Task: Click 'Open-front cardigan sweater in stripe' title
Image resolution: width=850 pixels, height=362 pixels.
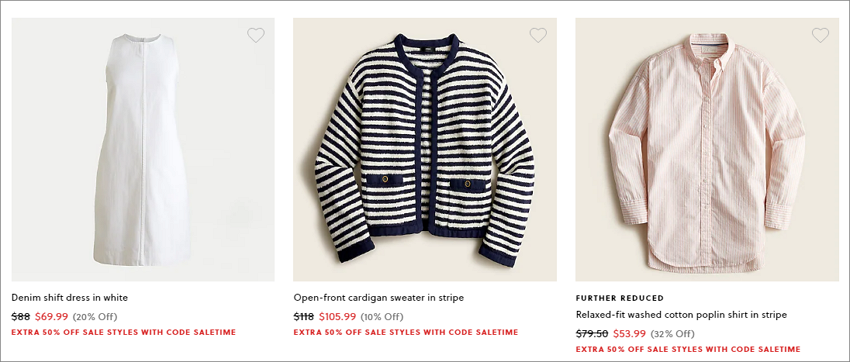Action: point(378,298)
